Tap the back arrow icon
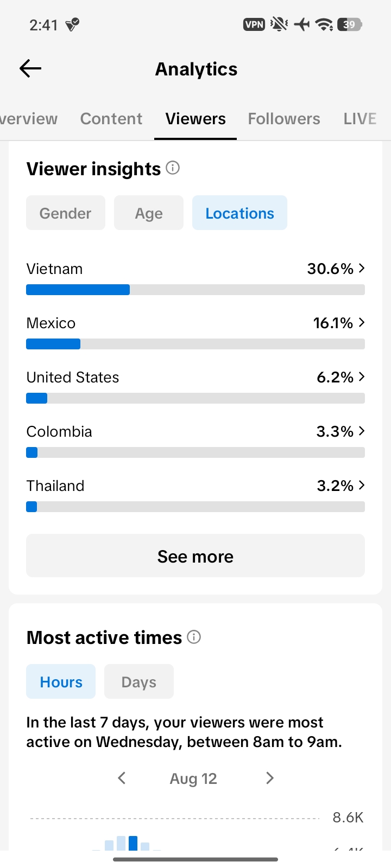This screenshot has width=391, height=868. pyautogui.click(x=30, y=68)
